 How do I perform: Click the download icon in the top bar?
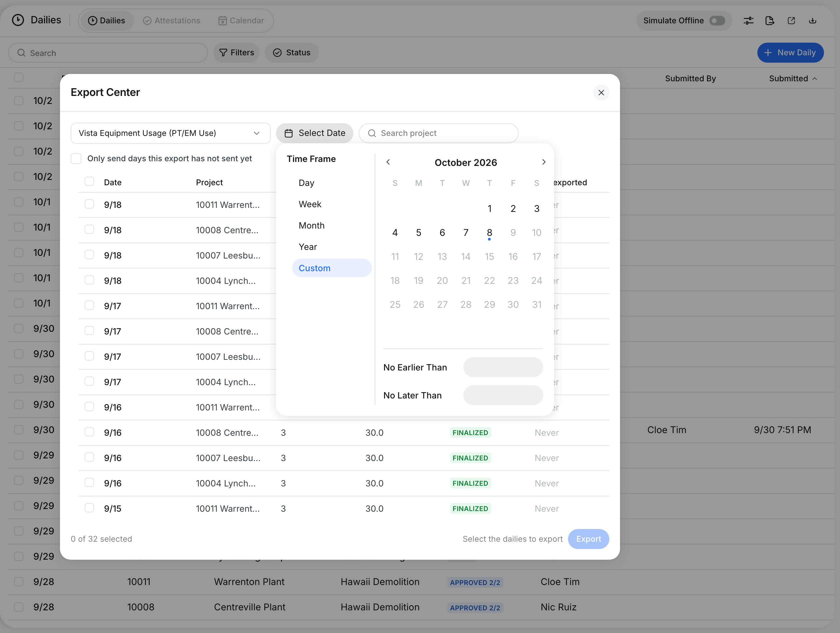[813, 21]
